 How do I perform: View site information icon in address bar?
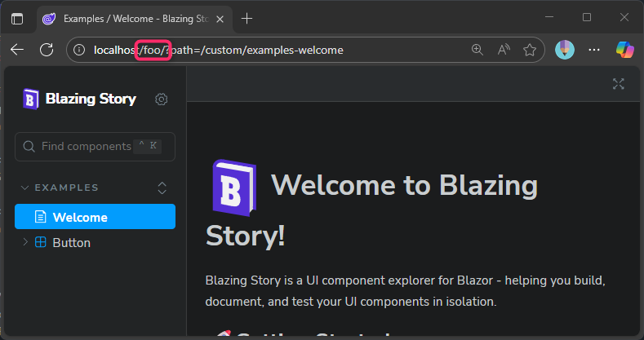[79, 50]
